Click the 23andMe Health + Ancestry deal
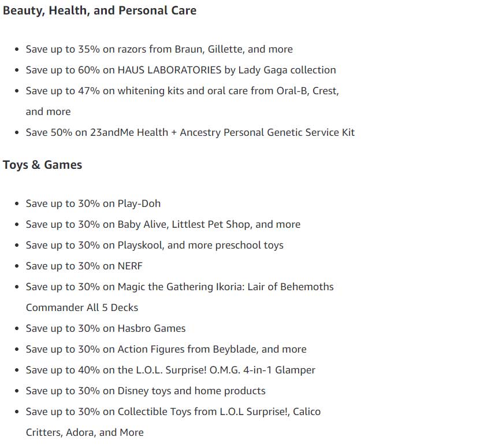Viewport: 491px width, 448px height. click(190, 132)
